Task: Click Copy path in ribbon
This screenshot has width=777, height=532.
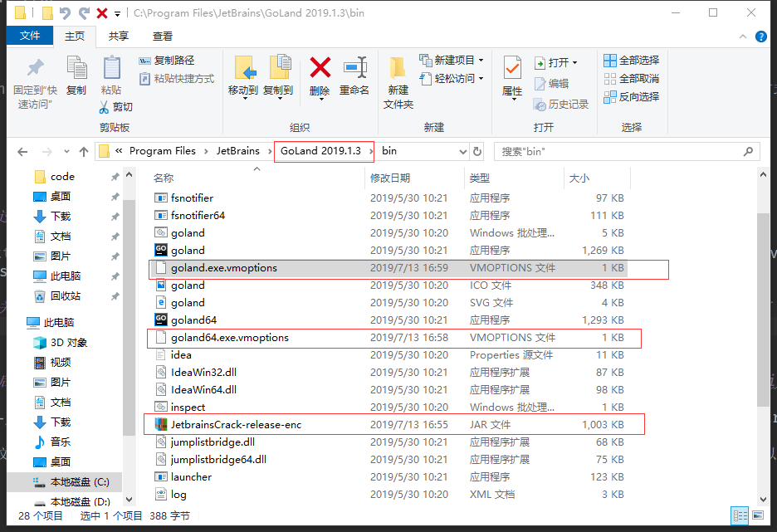Action: 167,61
